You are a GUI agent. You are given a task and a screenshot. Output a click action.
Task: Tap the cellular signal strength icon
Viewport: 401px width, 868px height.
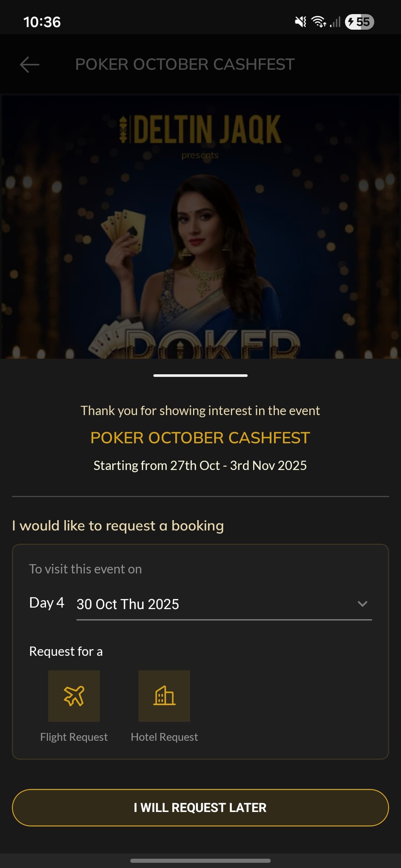(x=335, y=22)
